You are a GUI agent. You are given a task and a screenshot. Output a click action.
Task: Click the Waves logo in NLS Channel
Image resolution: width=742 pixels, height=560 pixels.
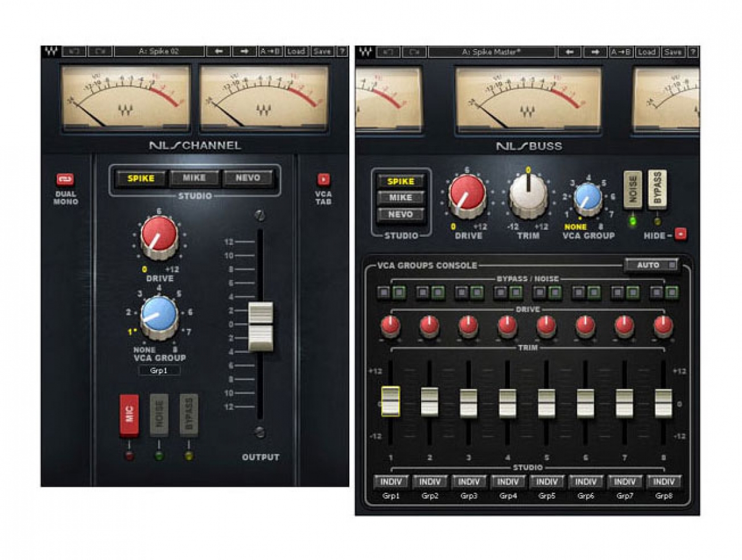pos(51,51)
